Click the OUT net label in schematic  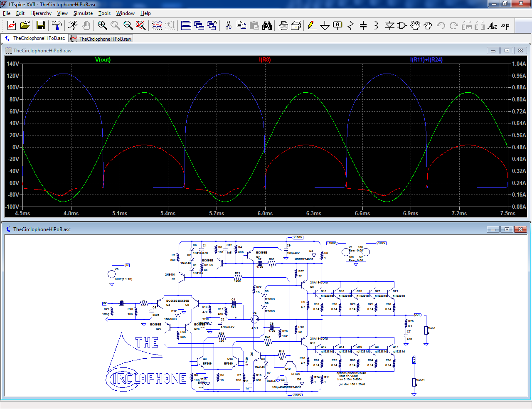pyautogui.click(x=417, y=315)
